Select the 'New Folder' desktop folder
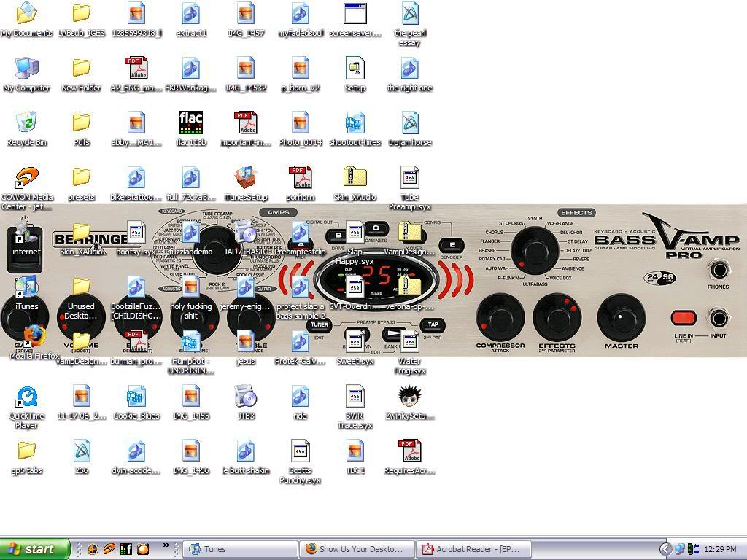Viewport: 747px width, 560px height. [82, 68]
